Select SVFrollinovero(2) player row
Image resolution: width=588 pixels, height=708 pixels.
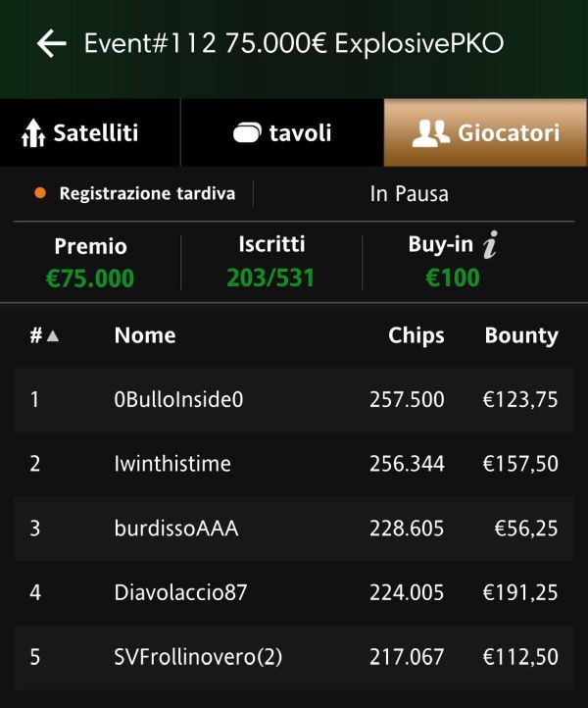(x=294, y=657)
